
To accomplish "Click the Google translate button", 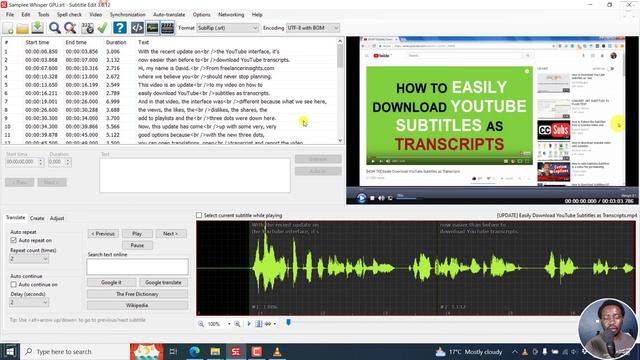I will [163, 282].
